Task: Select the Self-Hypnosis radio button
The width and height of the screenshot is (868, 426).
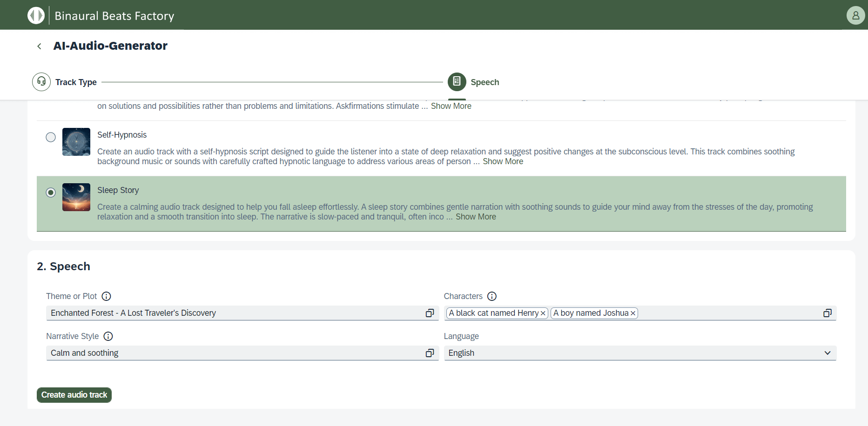Action: (x=51, y=137)
